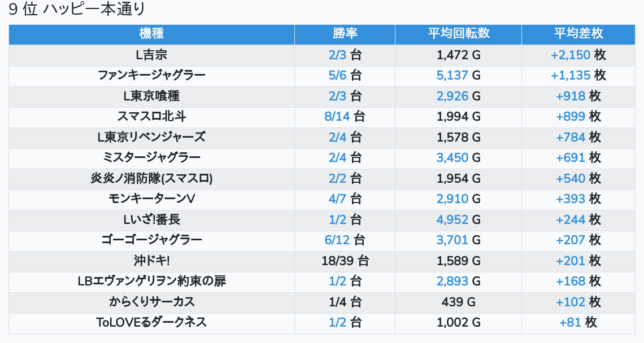Click the 5/6 win rate link
The height and width of the screenshot is (343, 644).
coord(337,76)
